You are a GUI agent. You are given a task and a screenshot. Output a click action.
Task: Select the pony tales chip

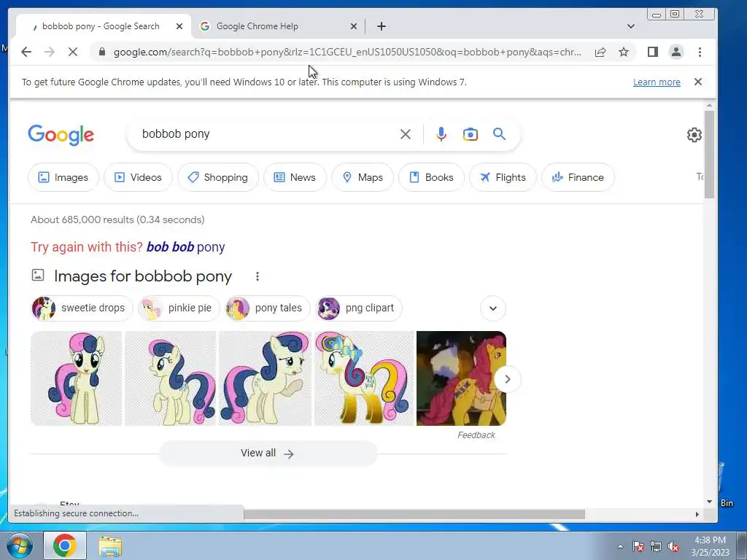[267, 308]
